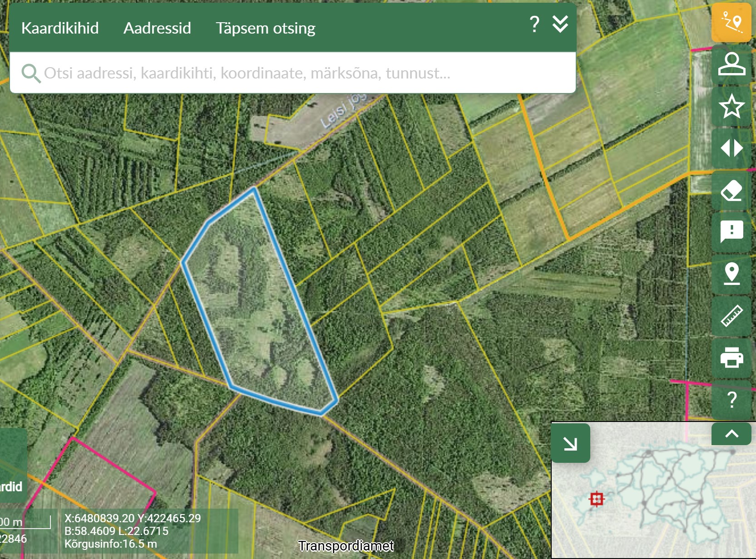The width and height of the screenshot is (756, 559).
Task: Minimize the overview map with arrow button
Action: [570, 443]
